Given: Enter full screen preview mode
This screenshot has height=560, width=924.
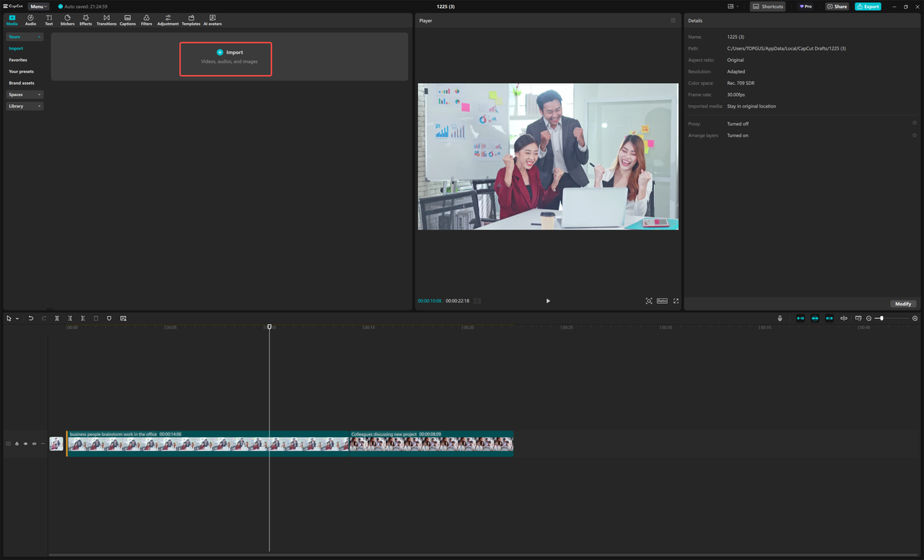Looking at the screenshot, I should [676, 301].
